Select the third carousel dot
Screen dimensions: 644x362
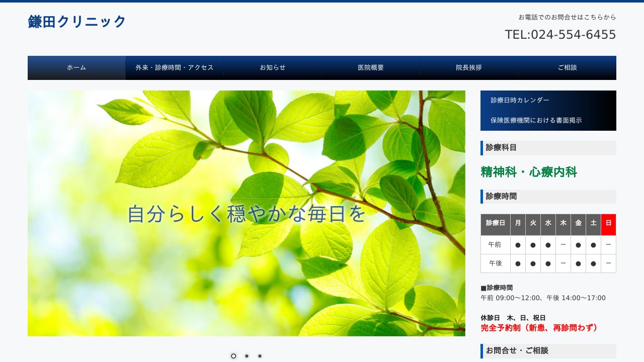(x=260, y=356)
